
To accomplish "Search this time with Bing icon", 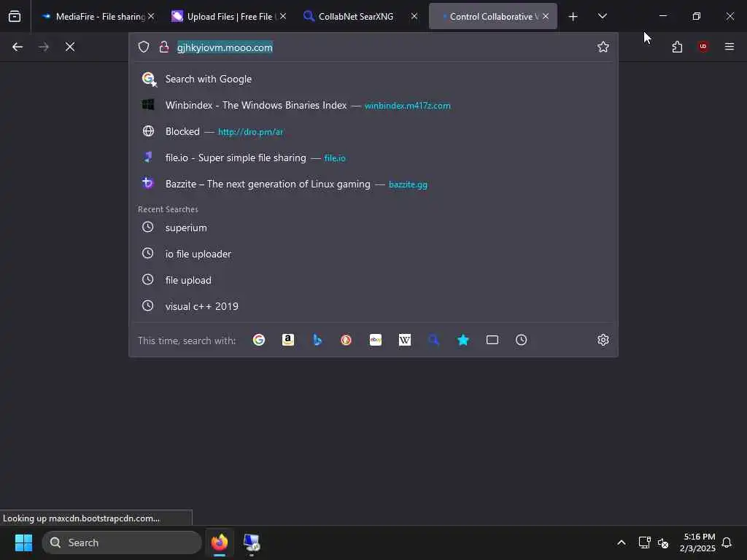I will click(x=317, y=340).
